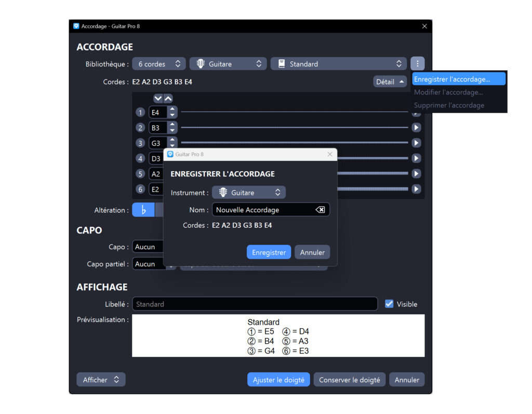Click the string 1 note field E4

pyautogui.click(x=159, y=112)
